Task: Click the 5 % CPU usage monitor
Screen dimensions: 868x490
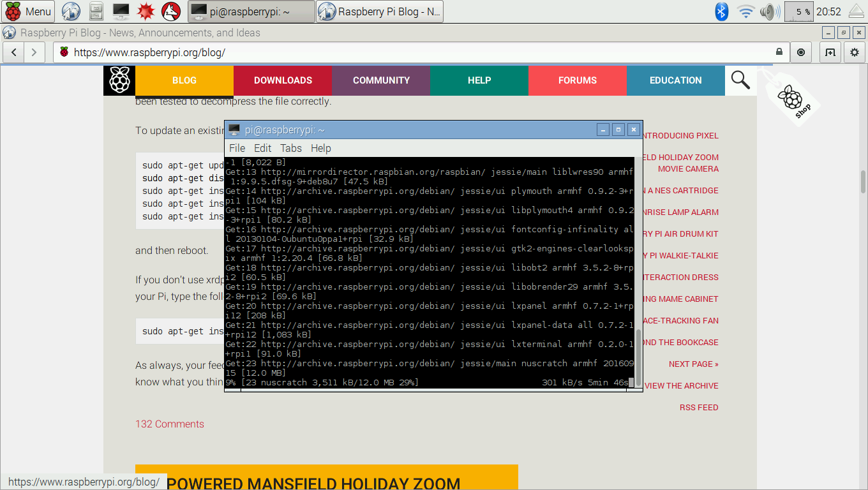Action: point(798,11)
